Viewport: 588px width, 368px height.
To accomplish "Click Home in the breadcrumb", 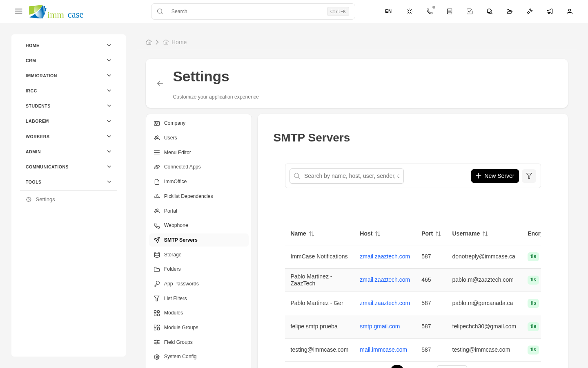I will click(x=179, y=42).
